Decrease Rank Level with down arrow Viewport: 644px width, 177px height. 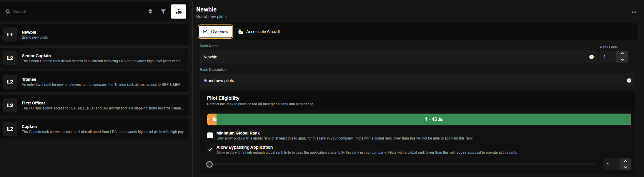(x=622, y=60)
